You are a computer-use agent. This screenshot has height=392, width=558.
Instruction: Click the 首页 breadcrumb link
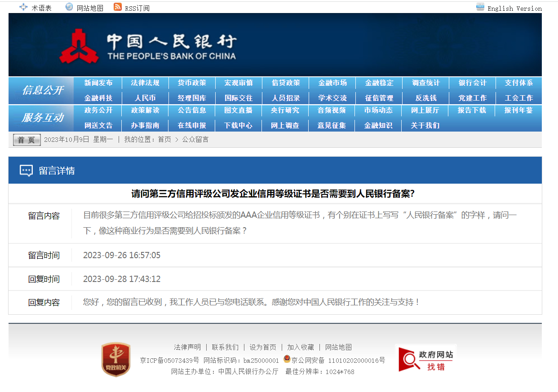pos(164,140)
